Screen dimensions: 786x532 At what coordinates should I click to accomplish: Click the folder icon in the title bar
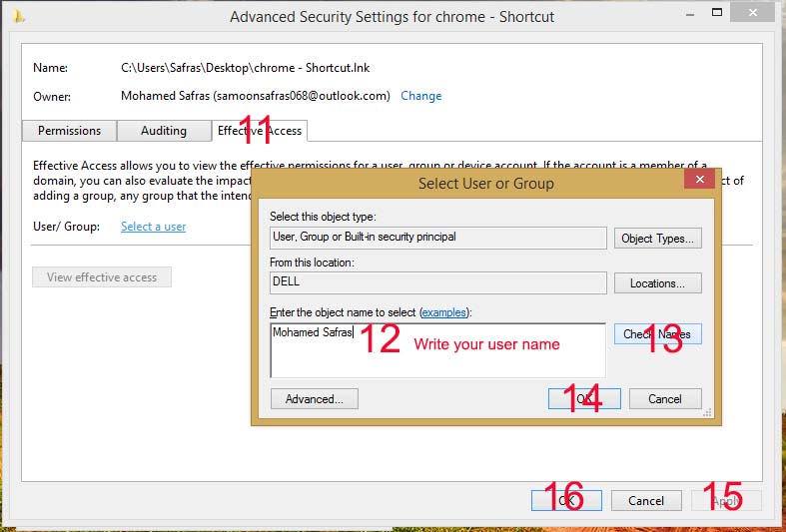point(20,16)
